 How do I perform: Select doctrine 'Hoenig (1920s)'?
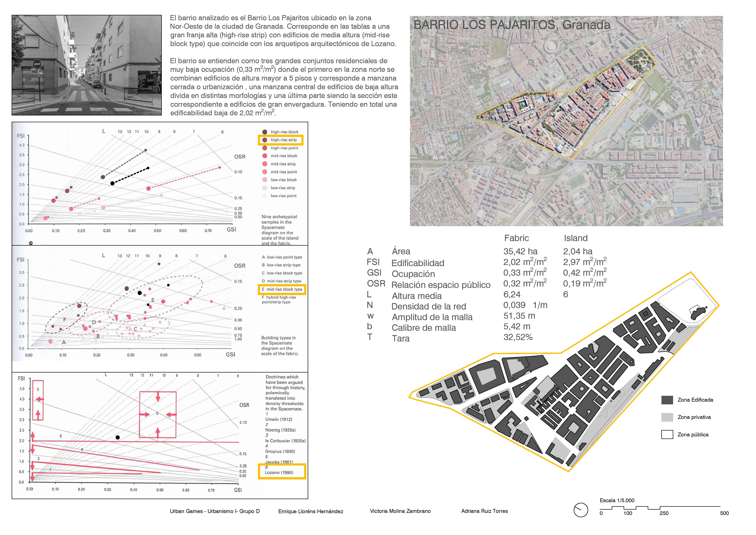pos(280,430)
